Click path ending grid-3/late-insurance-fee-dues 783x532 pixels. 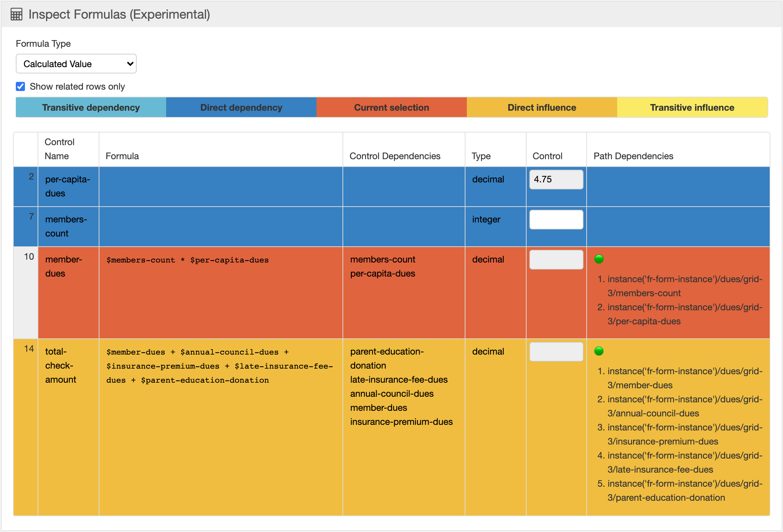tap(685, 463)
